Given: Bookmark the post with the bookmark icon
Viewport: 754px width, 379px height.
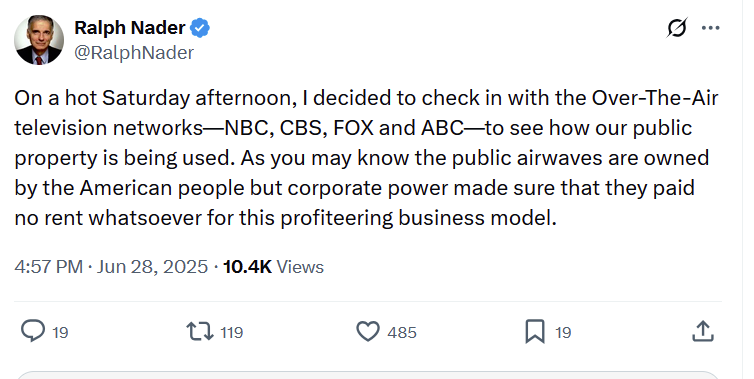Looking at the screenshot, I should [535, 332].
